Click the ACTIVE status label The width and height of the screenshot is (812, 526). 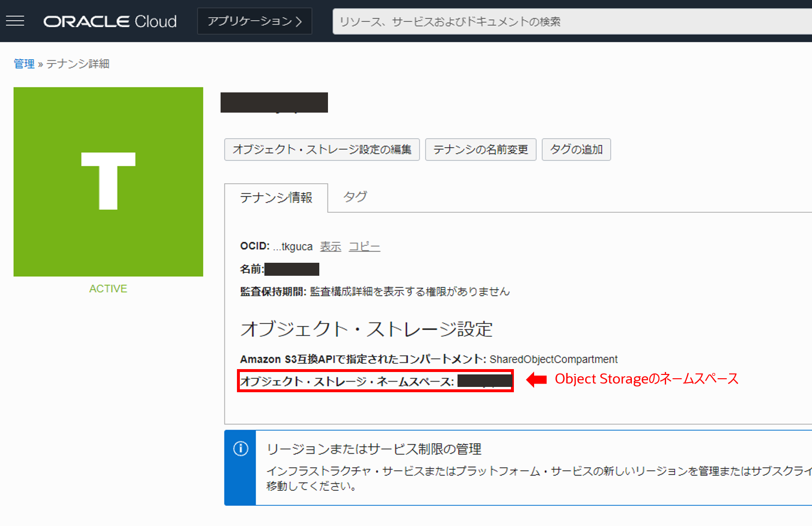(x=108, y=289)
